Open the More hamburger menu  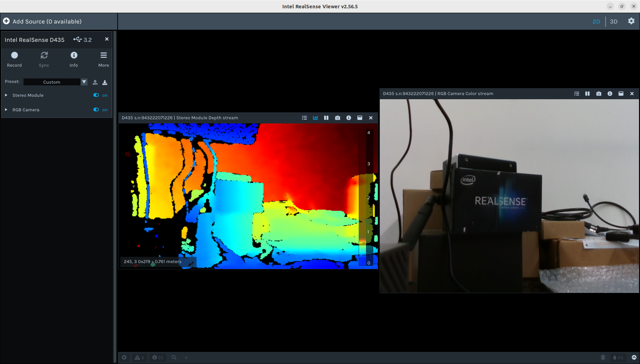(x=103, y=59)
